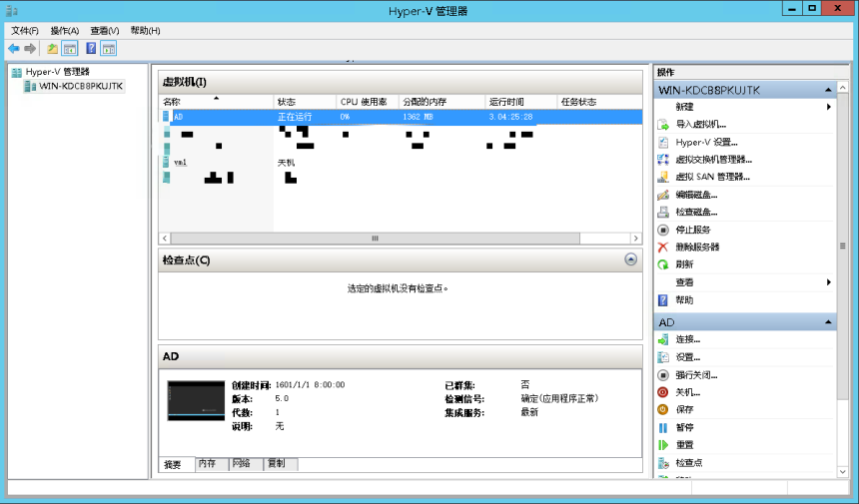
Task: Select WIN-KDCB8PKUJTK server in tree
Action: click(81, 86)
